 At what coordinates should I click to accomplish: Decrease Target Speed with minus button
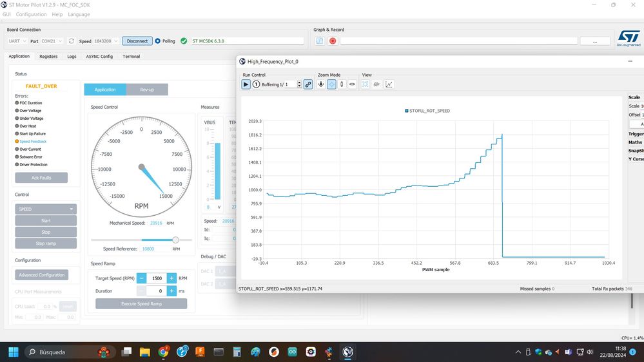click(x=141, y=278)
